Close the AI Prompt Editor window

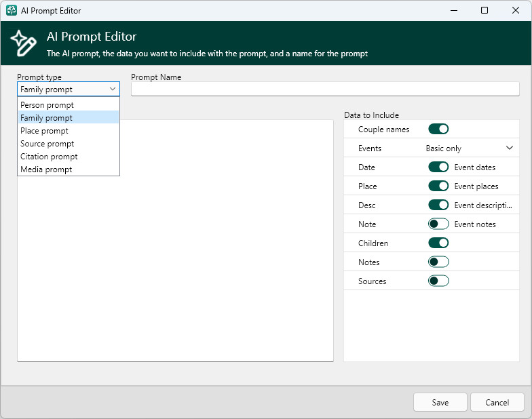[x=516, y=11]
